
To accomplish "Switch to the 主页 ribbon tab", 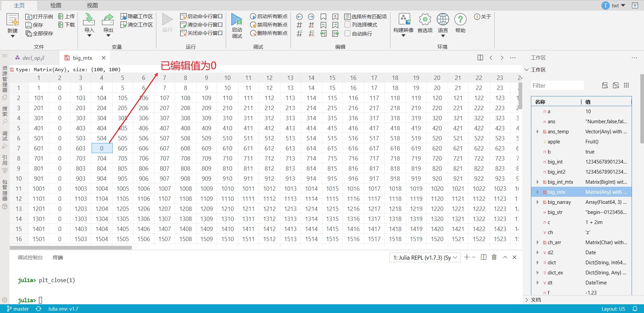I will (19, 5).
